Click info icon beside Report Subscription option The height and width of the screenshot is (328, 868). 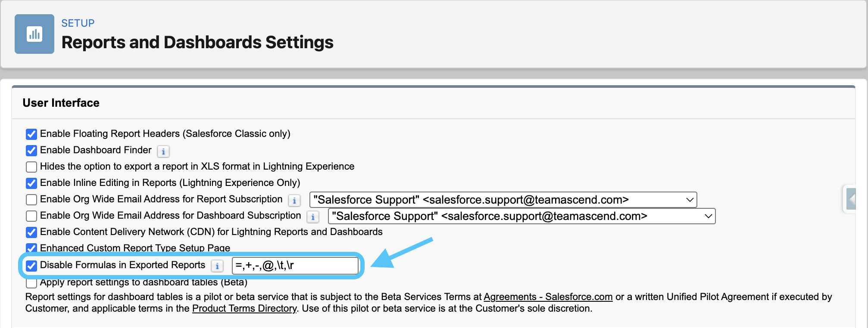point(294,201)
